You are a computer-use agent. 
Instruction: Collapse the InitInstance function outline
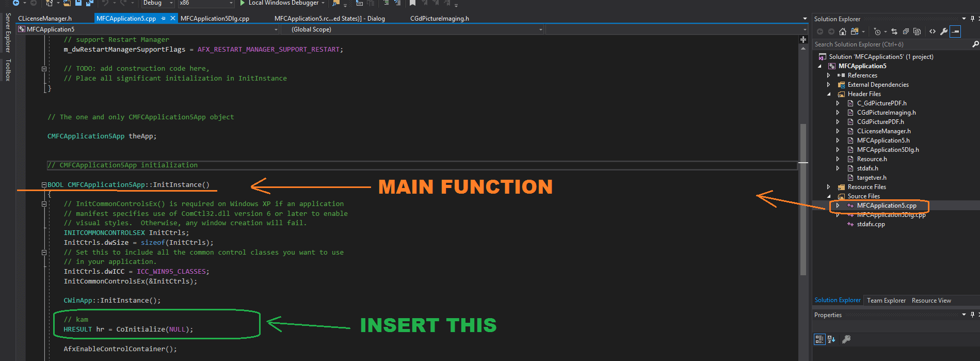click(x=44, y=185)
